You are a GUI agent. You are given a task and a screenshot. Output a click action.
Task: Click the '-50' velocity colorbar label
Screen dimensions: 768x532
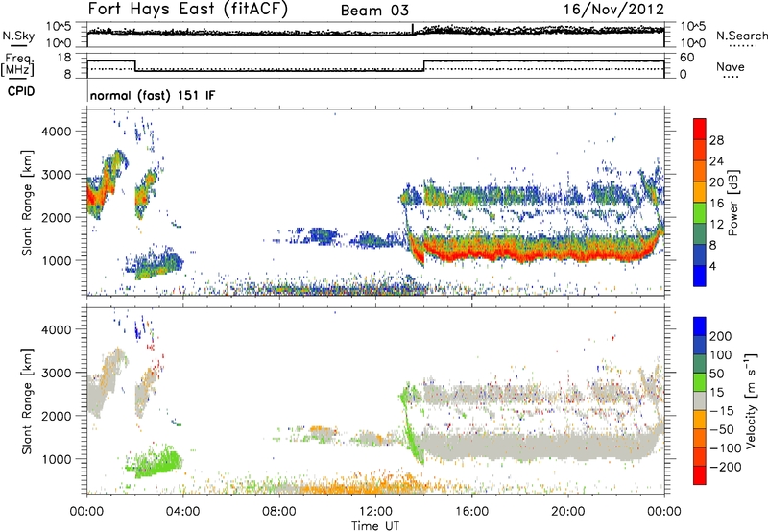point(722,429)
